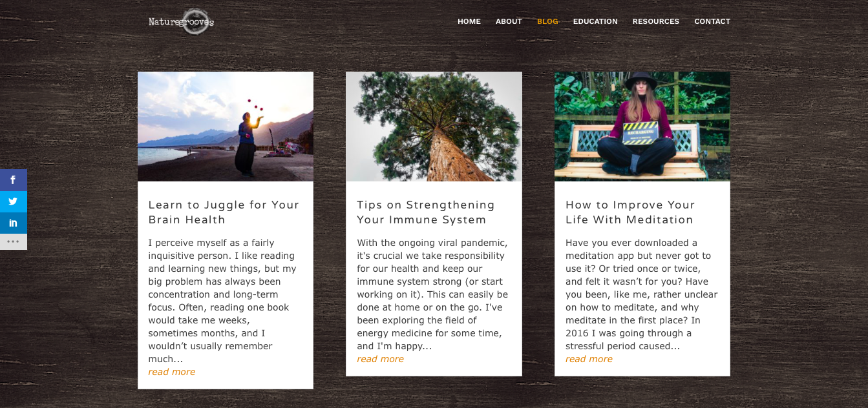Viewport: 868px width, 408px height.
Task: Click the Naturegrooves logo
Action: click(x=181, y=21)
